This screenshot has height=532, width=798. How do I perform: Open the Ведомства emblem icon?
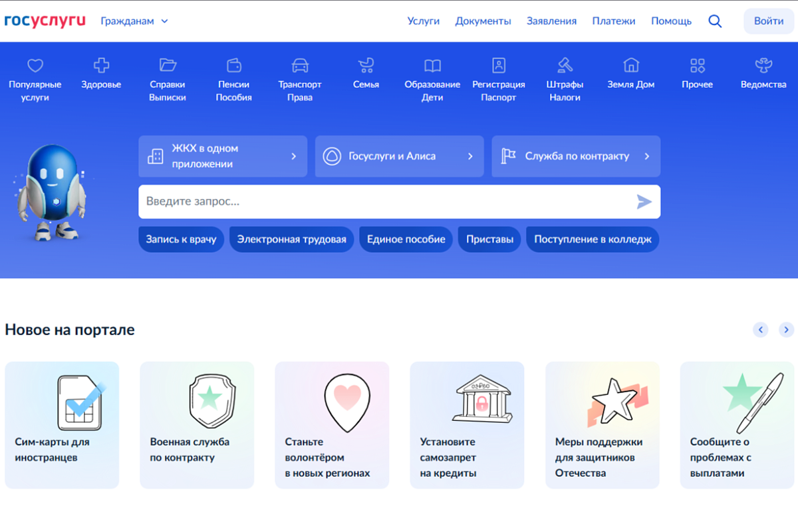point(763,65)
